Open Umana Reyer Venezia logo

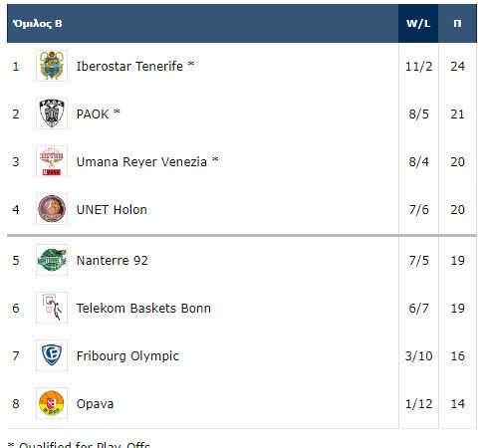52,161
